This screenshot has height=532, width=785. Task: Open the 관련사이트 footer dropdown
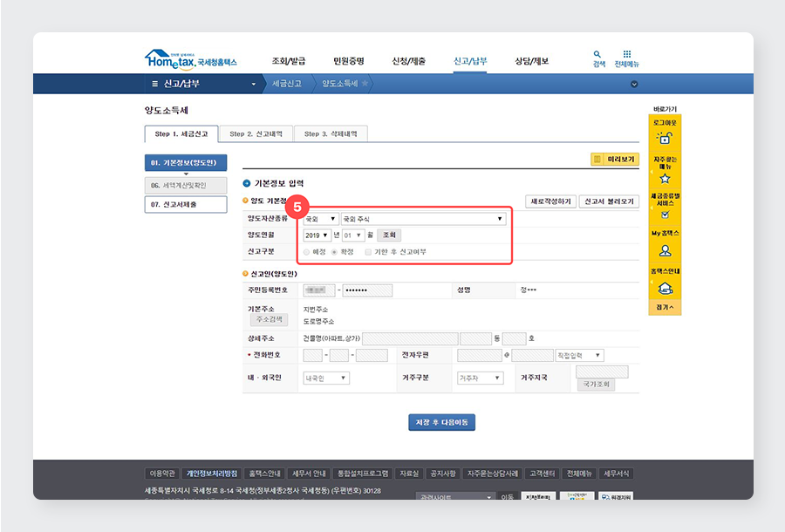(x=455, y=497)
